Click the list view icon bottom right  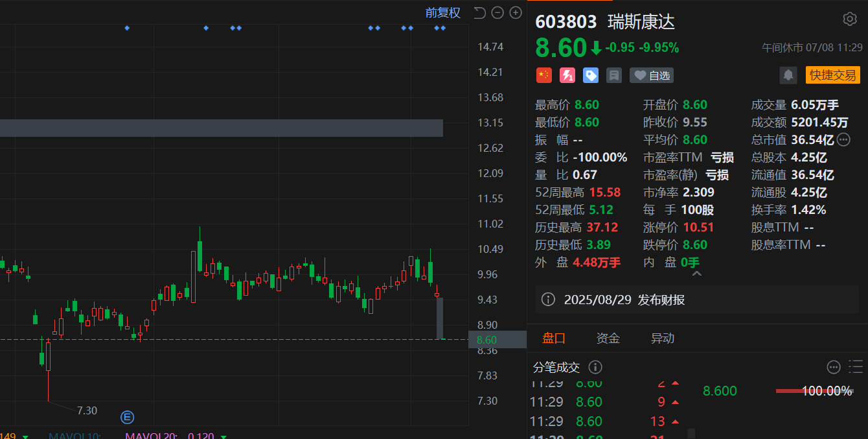click(x=854, y=367)
